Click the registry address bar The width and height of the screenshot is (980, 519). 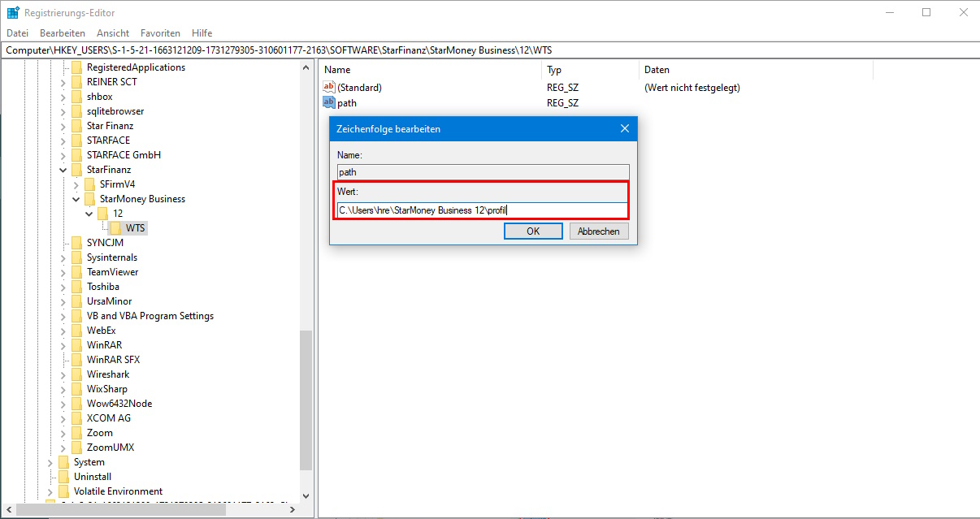coord(490,50)
